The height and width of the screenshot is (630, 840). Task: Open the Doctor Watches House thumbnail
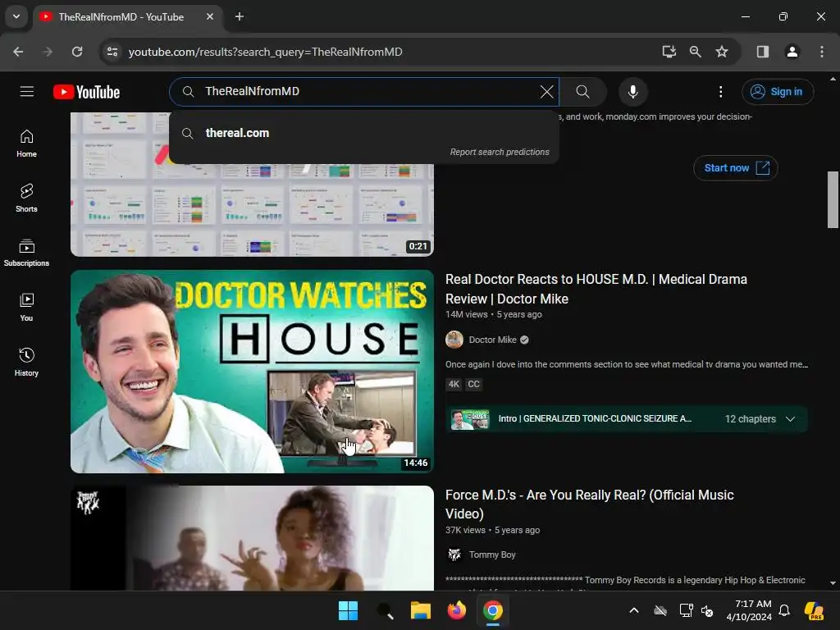click(252, 372)
